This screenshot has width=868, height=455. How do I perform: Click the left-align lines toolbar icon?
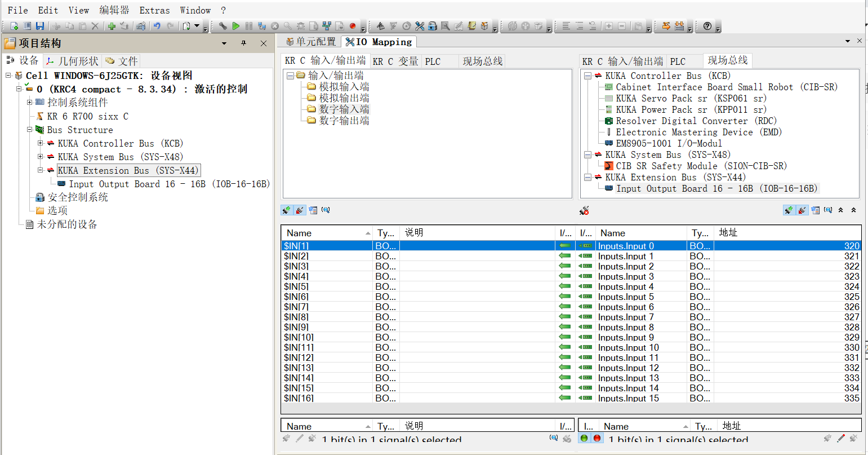[566, 26]
